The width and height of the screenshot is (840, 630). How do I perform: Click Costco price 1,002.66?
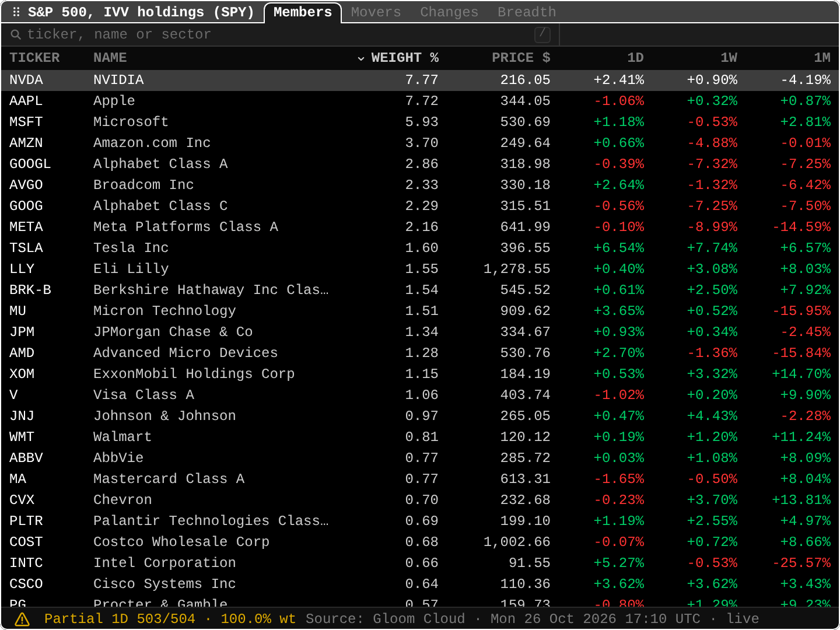pyautogui.click(x=517, y=542)
